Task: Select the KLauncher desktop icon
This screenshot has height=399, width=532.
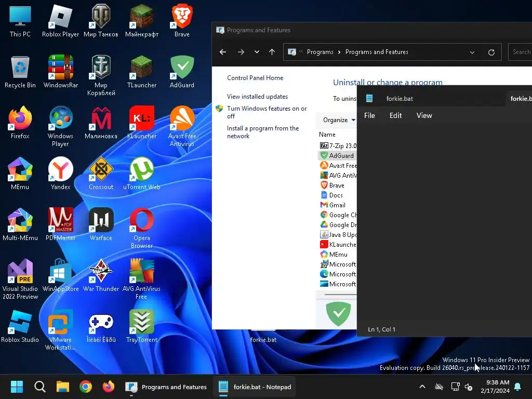Action: (x=141, y=123)
